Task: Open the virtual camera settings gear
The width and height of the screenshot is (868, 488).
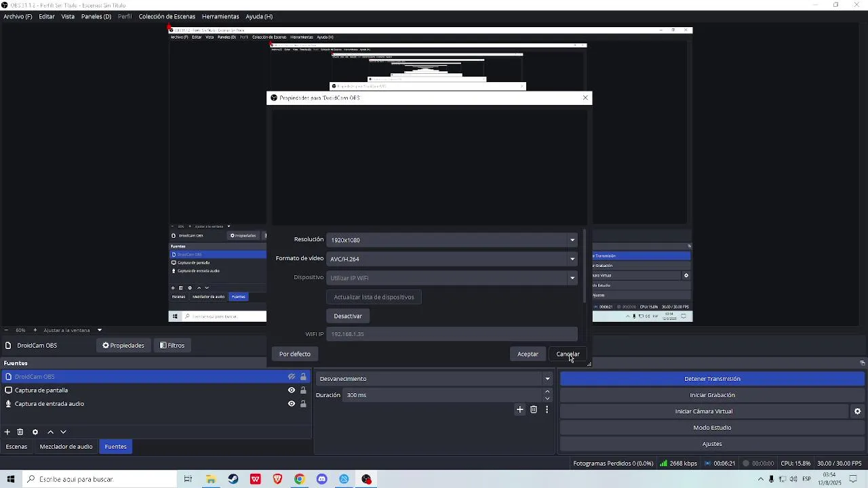Action: [857, 411]
